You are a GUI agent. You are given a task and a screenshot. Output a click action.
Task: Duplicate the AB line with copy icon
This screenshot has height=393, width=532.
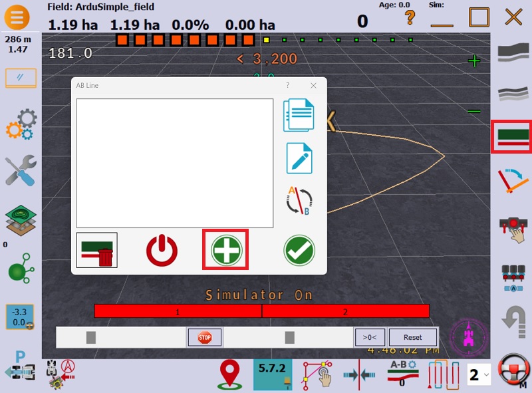coord(299,114)
